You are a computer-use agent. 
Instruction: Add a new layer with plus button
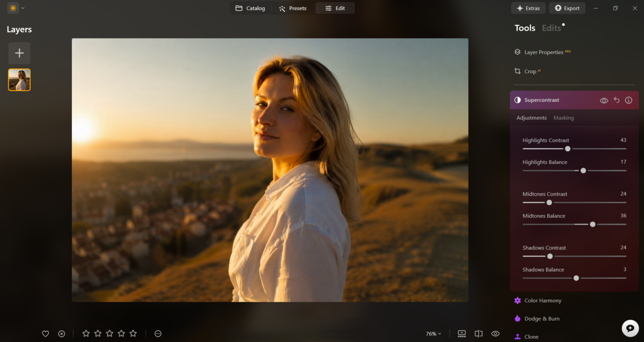click(19, 53)
